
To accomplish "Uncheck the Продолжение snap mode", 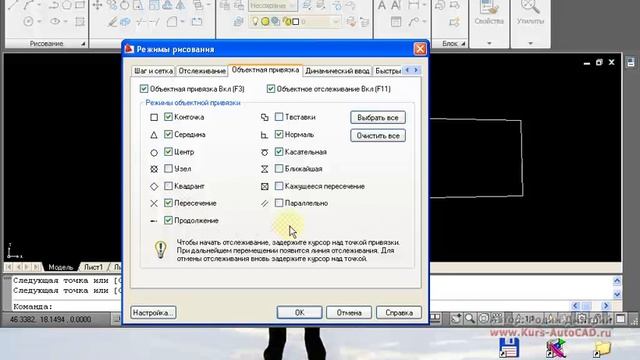I will point(168,220).
